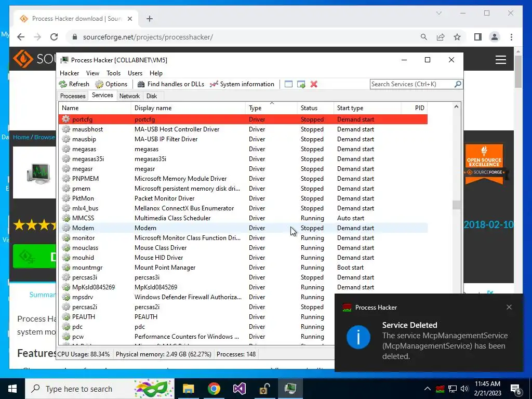
Task: Open the Hacker menu
Action: point(69,73)
